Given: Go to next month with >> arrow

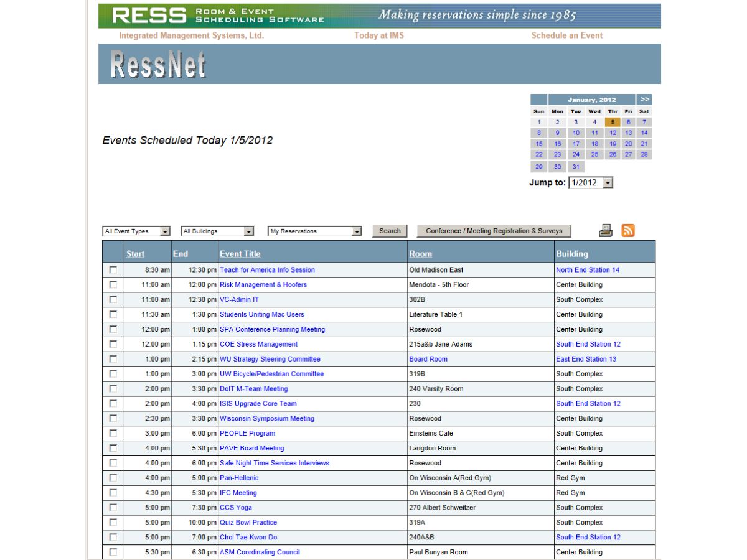Looking at the screenshot, I should tap(644, 100).
